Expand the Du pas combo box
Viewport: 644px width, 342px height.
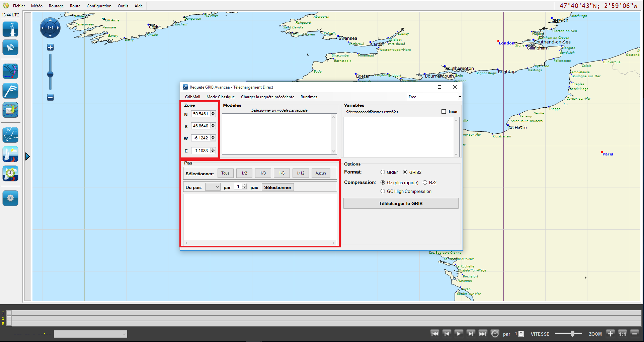coord(213,187)
